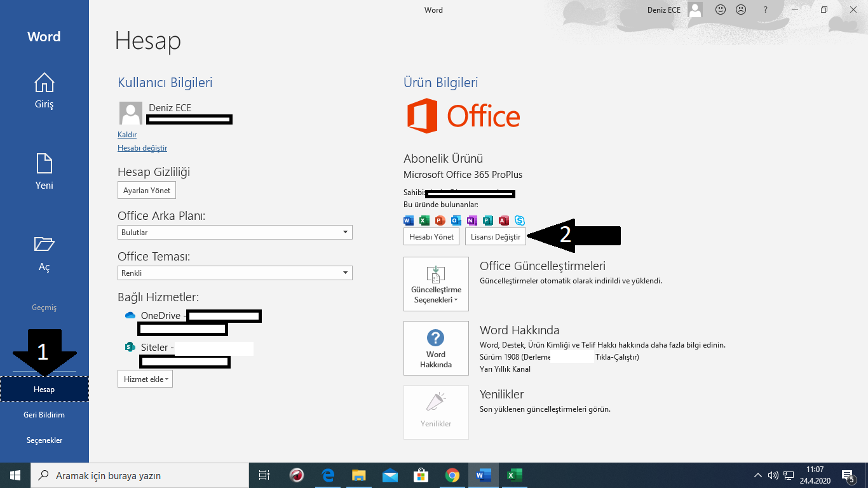Screen dimensions: 868x488
Task: Open the Giriş home icon in sidebar
Action: (x=44, y=83)
